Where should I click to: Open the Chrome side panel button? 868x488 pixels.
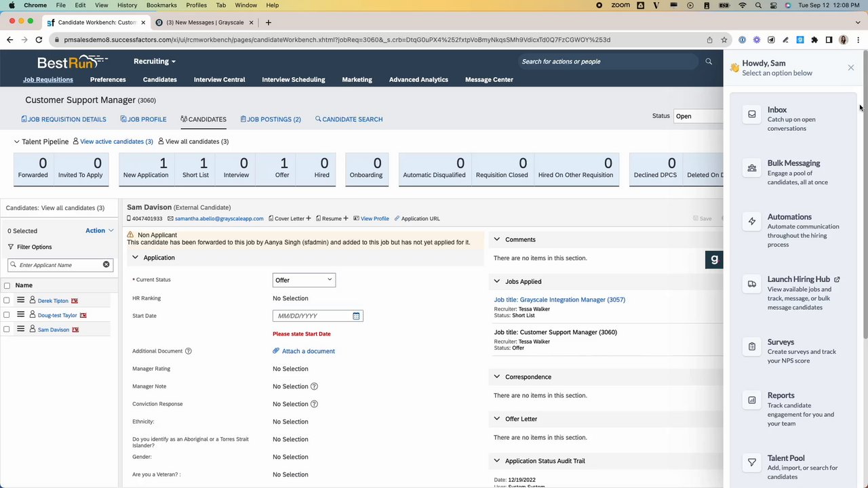coord(829,40)
